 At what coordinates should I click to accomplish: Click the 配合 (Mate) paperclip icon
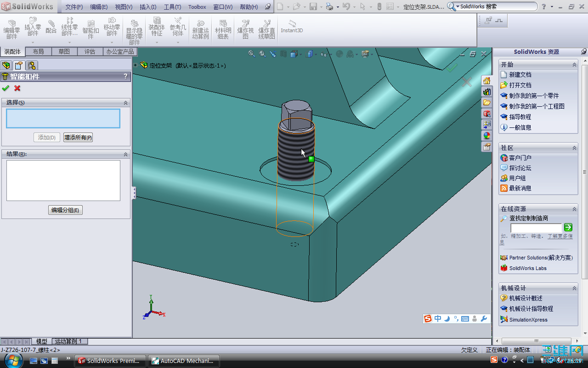(51, 28)
